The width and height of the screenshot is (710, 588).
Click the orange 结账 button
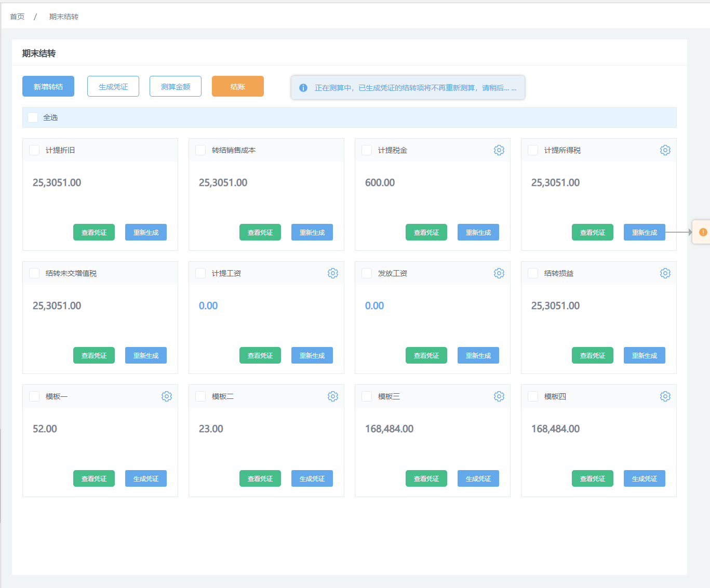pyautogui.click(x=238, y=86)
